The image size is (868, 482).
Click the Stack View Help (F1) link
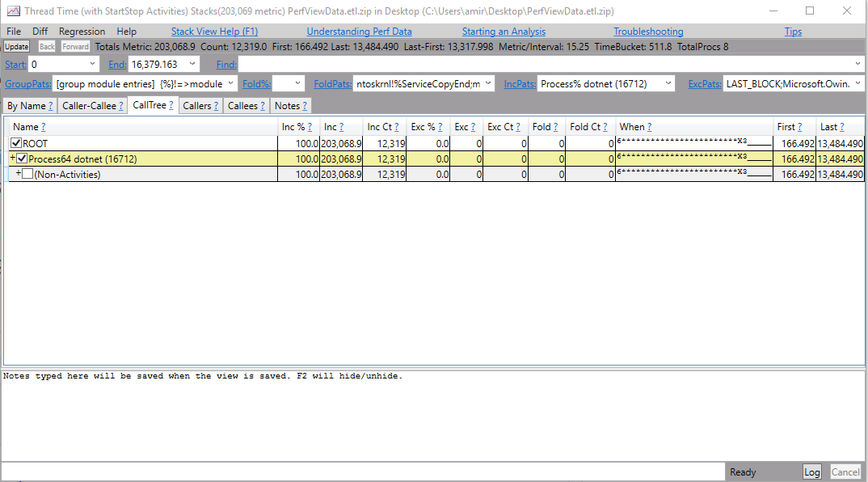pos(213,31)
